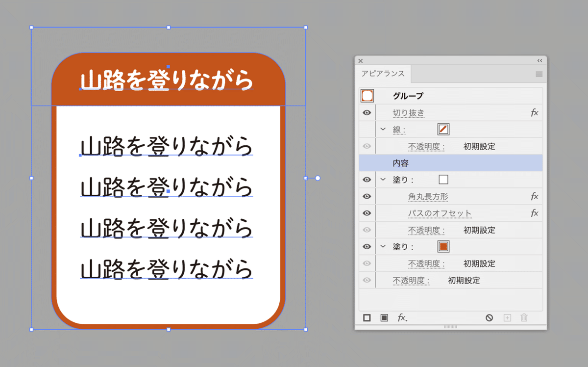
Task: Open the white 塗り fill color swatch
Action: coord(443,180)
